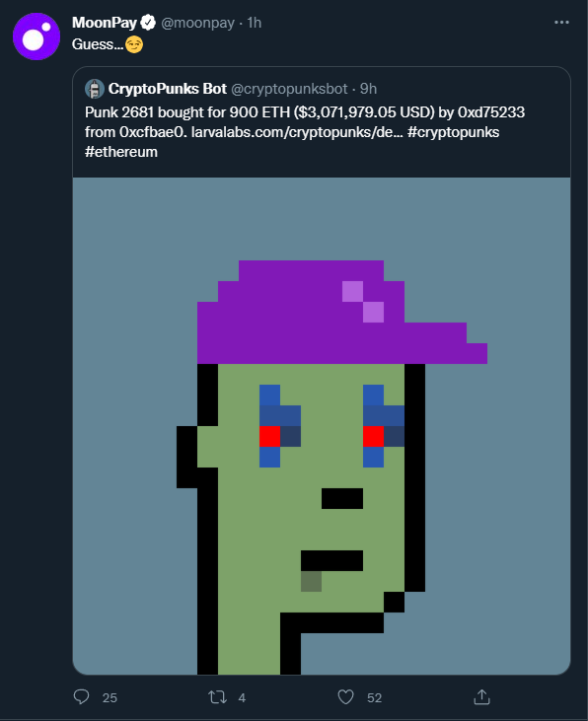Click the reply speech bubble icon
This screenshot has width=588, height=721.
click(82, 697)
